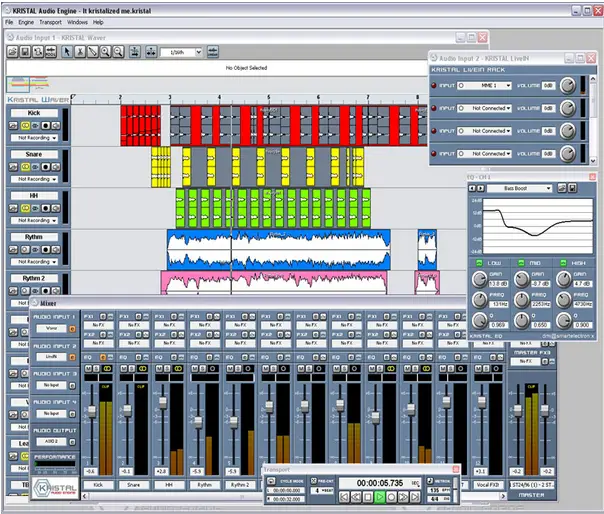Image resolution: width=604 pixels, height=514 pixels.
Task: Open Rythm track Not Recording dropdown
Action: (x=34, y=262)
